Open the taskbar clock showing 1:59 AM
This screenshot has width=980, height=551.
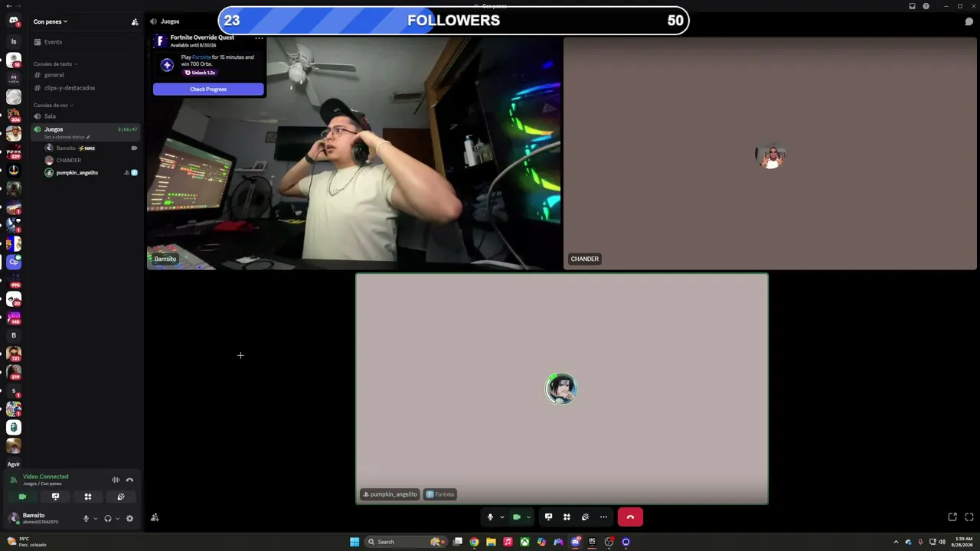963,542
